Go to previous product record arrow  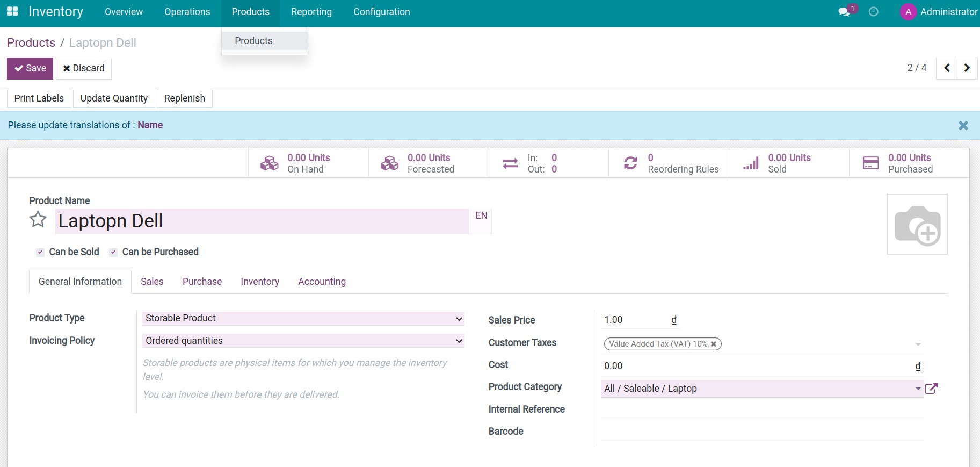(947, 68)
